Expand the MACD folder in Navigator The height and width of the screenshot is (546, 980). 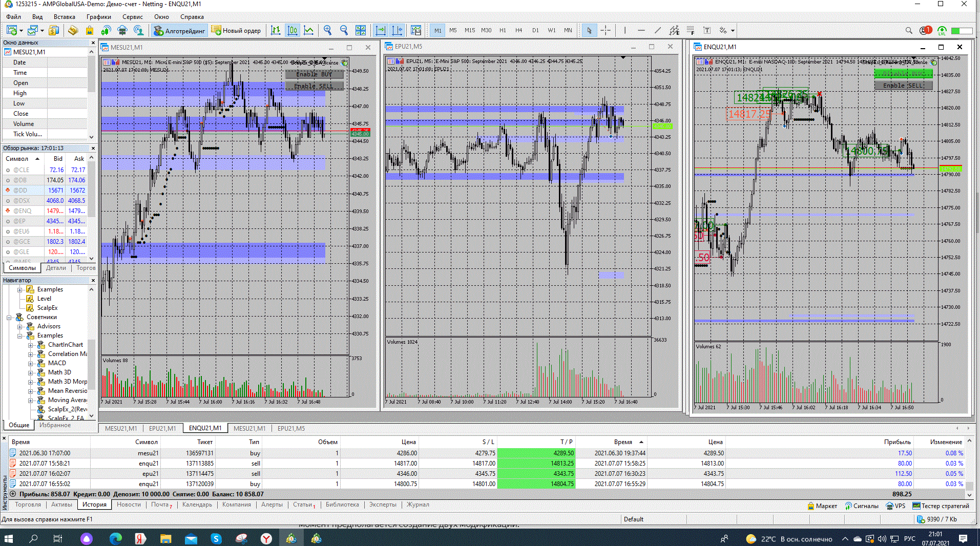click(31, 364)
